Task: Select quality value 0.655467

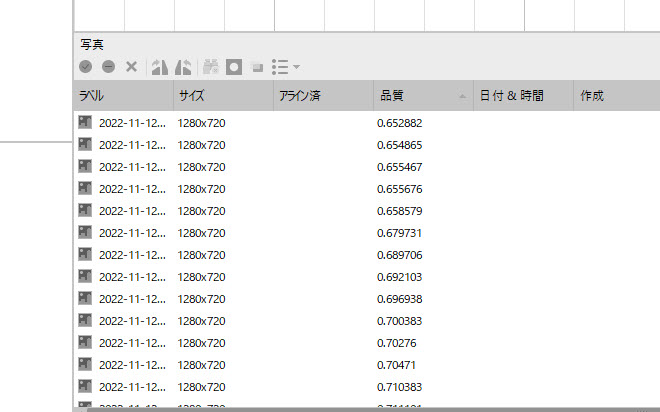Action: click(399, 167)
